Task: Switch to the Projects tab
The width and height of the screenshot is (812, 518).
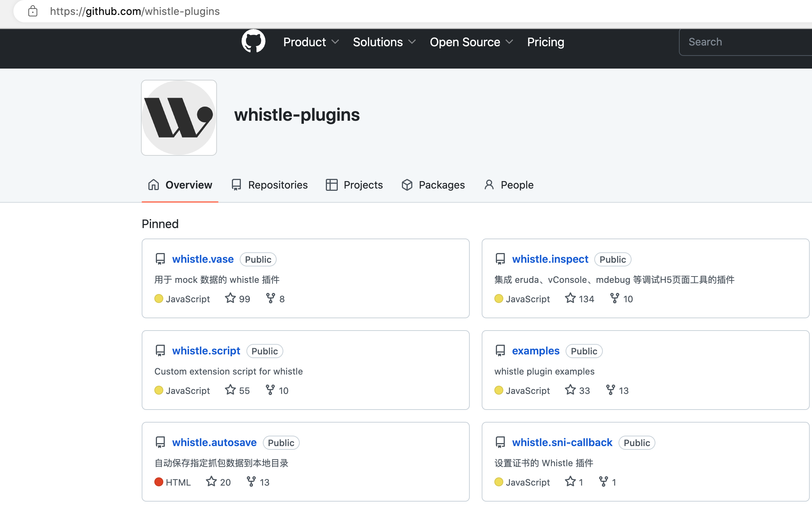Action: (354, 185)
